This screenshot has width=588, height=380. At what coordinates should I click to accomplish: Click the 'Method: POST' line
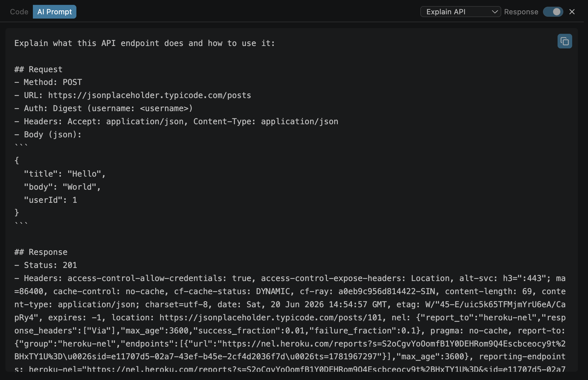[x=48, y=82]
